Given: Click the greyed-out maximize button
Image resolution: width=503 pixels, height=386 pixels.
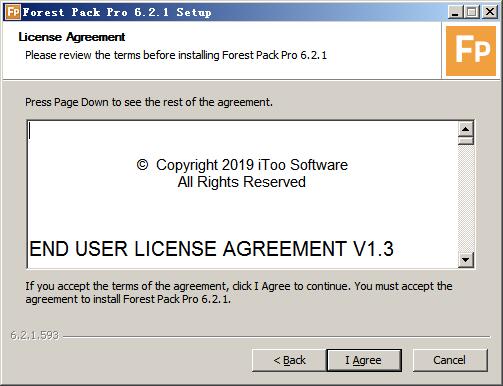Looking at the screenshot, I should 472,12.
